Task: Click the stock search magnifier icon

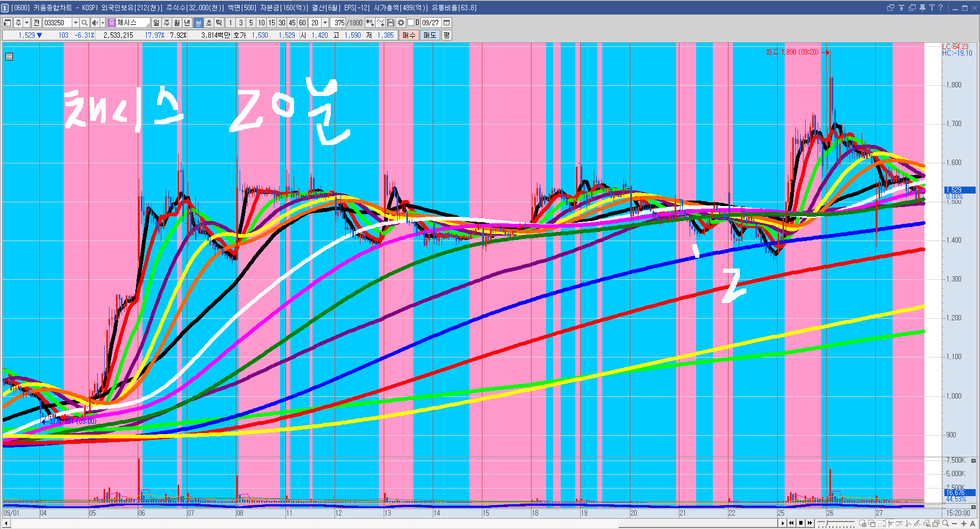Action: 85,23
